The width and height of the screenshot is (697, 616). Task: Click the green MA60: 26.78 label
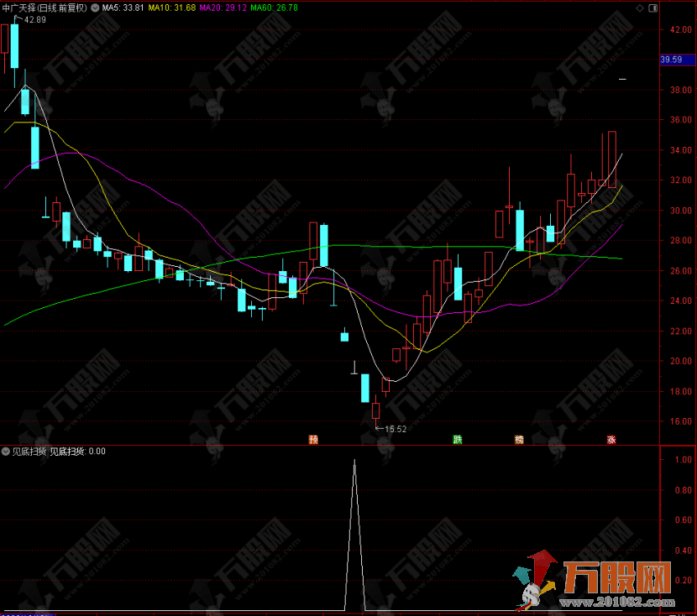pyautogui.click(x=275, y=8)
